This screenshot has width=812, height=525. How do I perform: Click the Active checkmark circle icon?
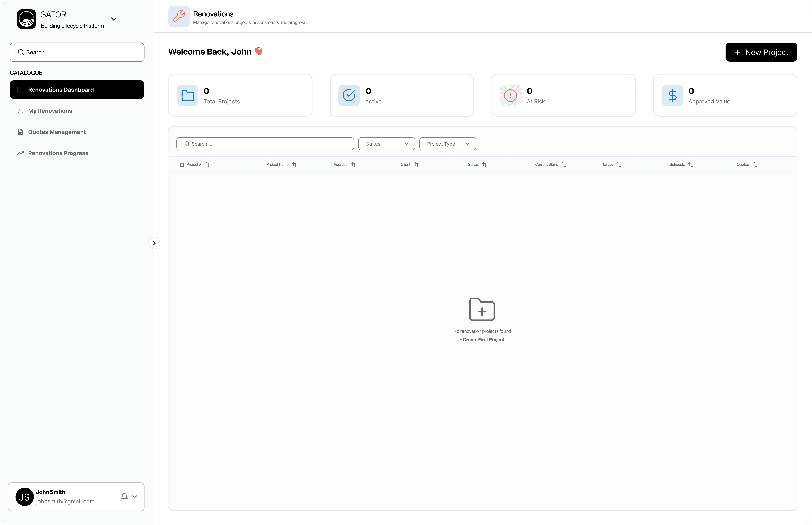(349, 95)
